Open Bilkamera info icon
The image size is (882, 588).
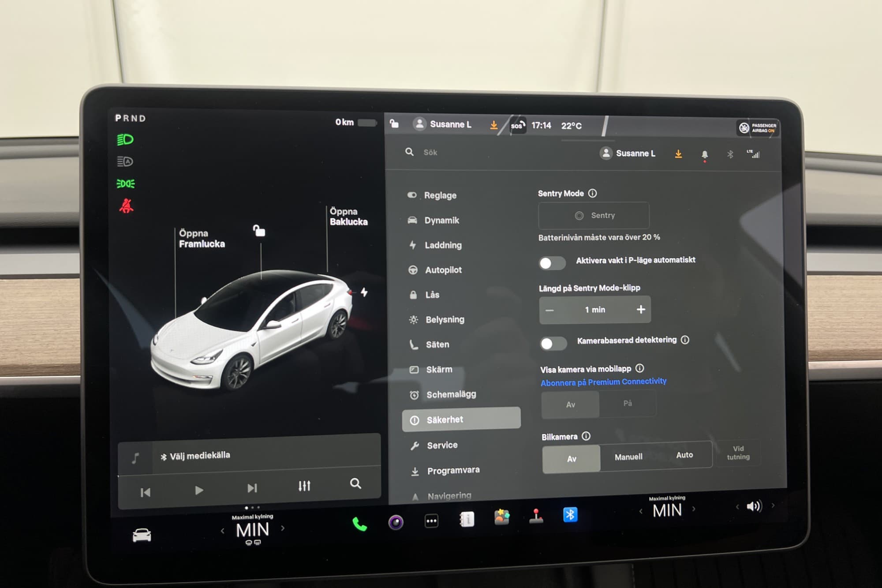click(586, 436)
